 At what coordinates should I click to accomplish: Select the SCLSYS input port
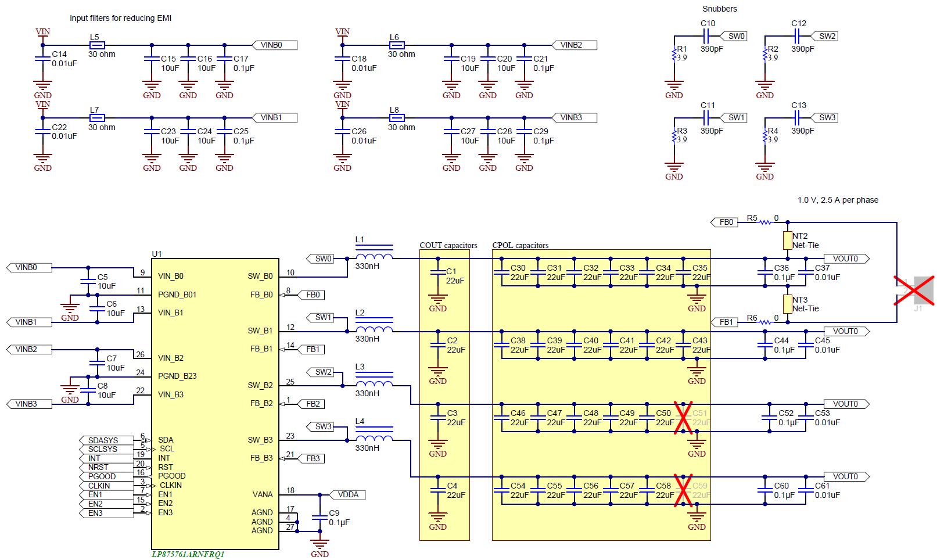[107, 449]
